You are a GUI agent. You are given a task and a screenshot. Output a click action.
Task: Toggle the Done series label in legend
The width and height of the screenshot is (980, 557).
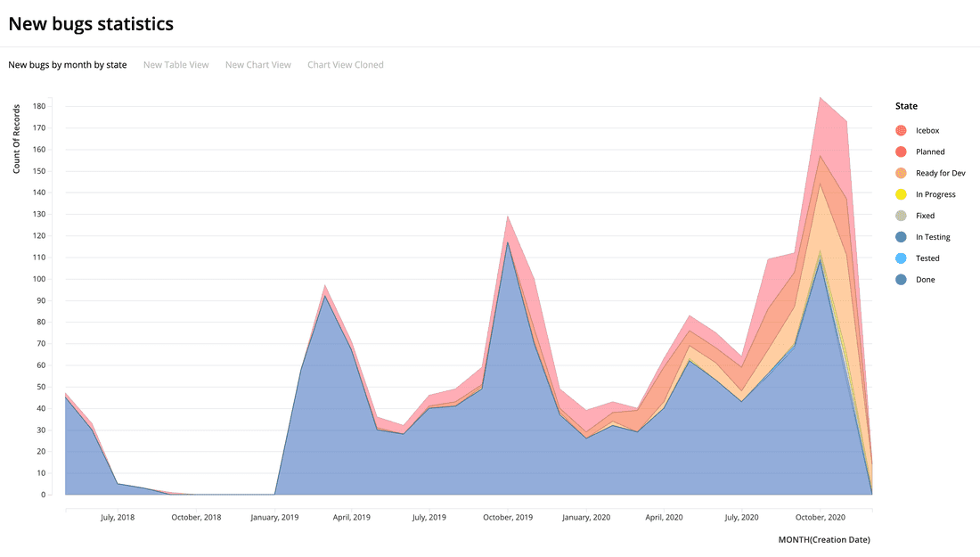(x=926, y=280)
